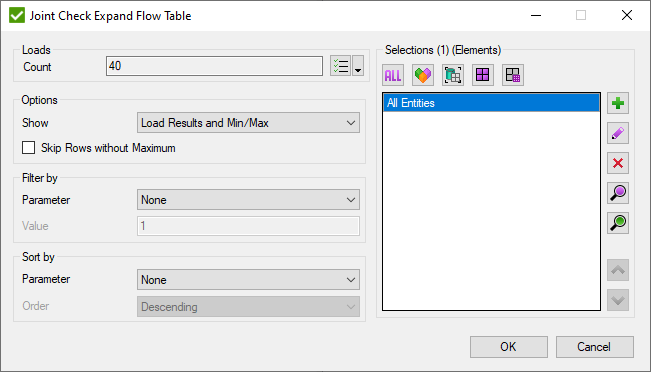Click the colored parts selection icon

(x=423, y=75)
